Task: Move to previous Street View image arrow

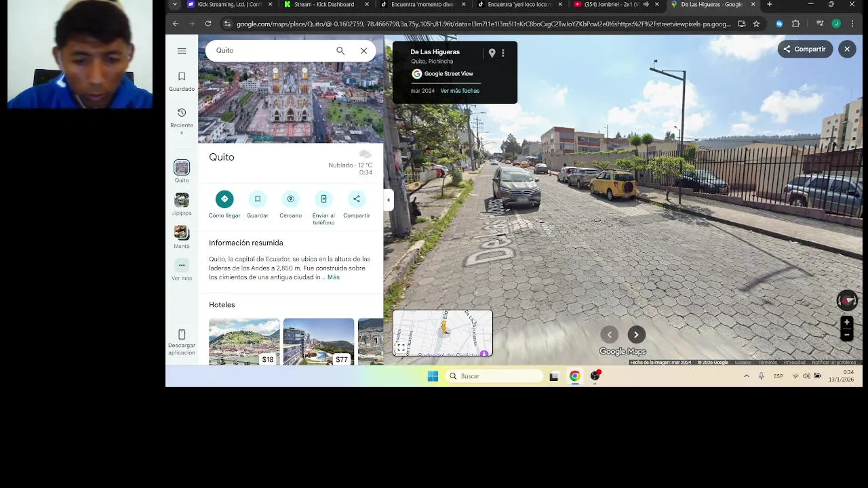Action: click(x=609, y=334)
